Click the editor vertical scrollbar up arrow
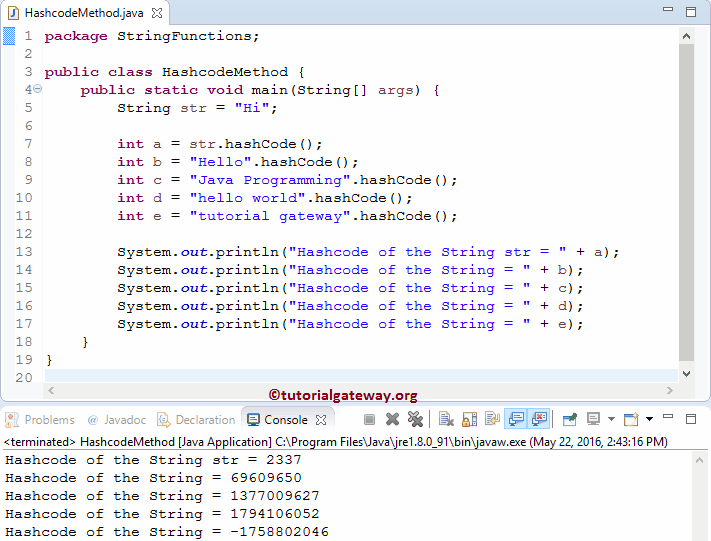Screen dimensions: 711x541 (x=687, y=36)
